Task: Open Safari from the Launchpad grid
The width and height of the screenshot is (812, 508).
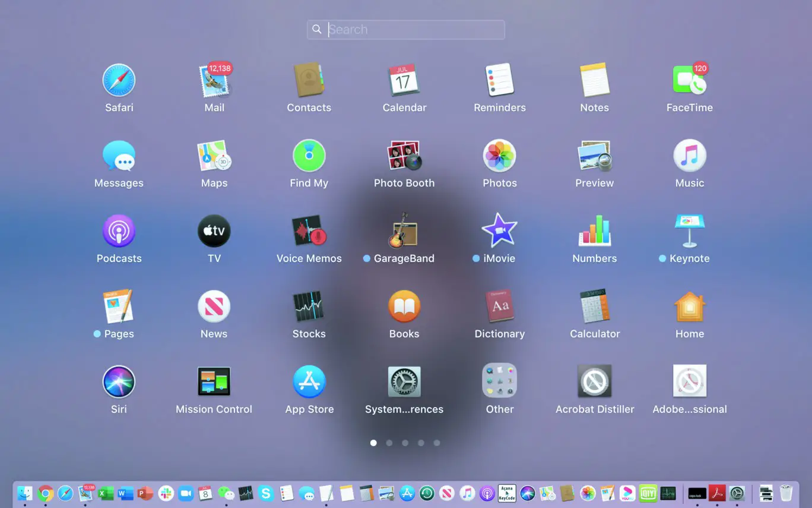Action: coord(119,80)
